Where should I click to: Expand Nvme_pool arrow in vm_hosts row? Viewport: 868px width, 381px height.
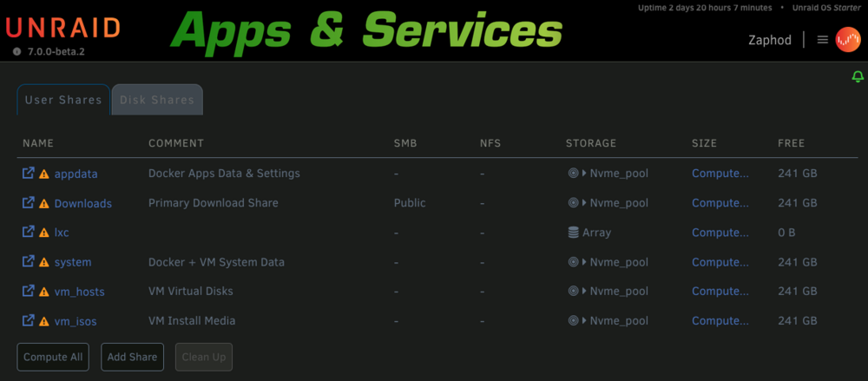click(584, 291)
